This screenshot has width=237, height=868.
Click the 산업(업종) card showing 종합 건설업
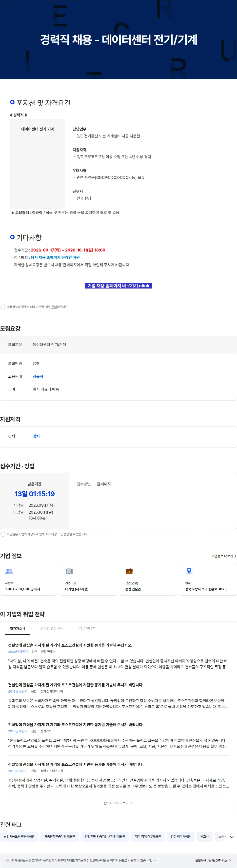[x=148, y=579]
